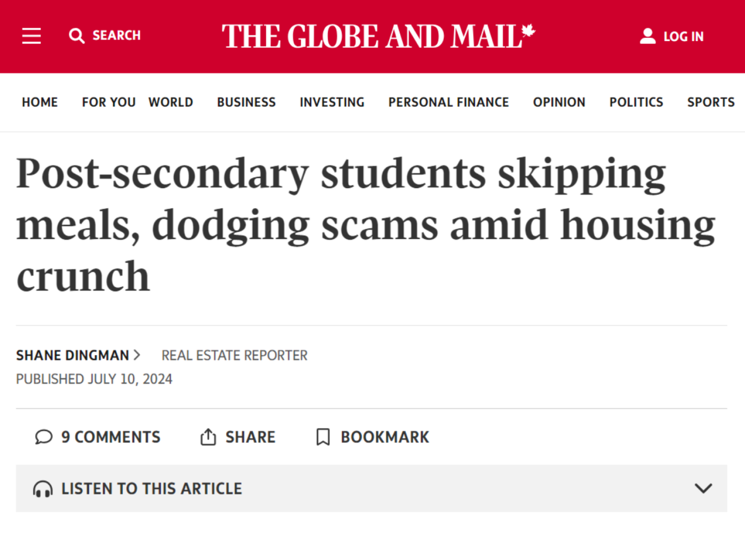Screen dimensions: 745x560
Task: Click the Shane Dingman author name
Action: (x=72, y=355)
